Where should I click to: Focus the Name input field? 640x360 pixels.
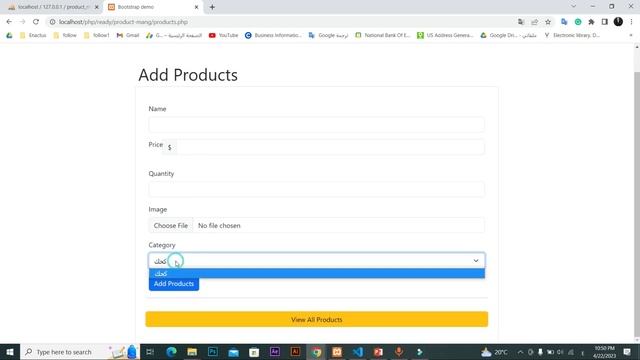pos(316,124)
